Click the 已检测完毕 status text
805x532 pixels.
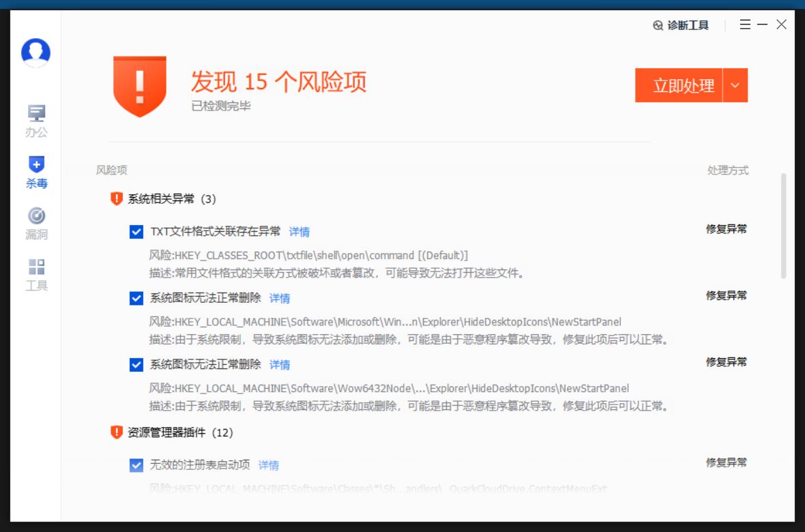[221, 106]
